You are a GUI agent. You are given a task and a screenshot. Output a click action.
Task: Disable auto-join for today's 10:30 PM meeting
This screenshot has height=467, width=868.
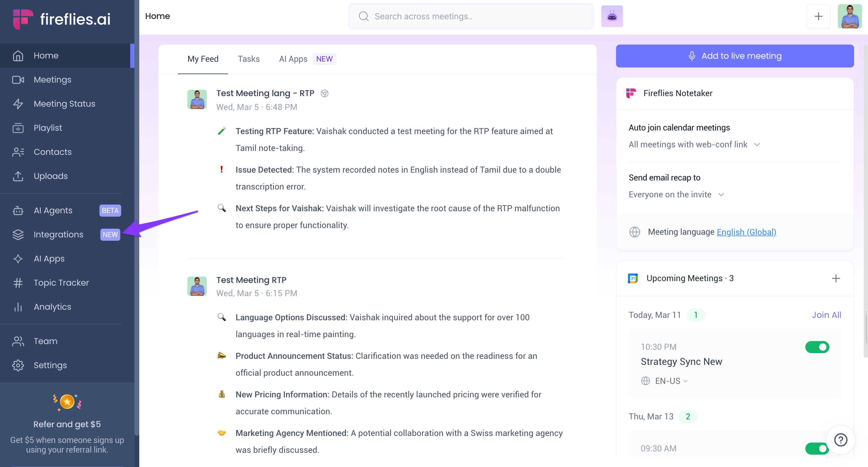817,347
